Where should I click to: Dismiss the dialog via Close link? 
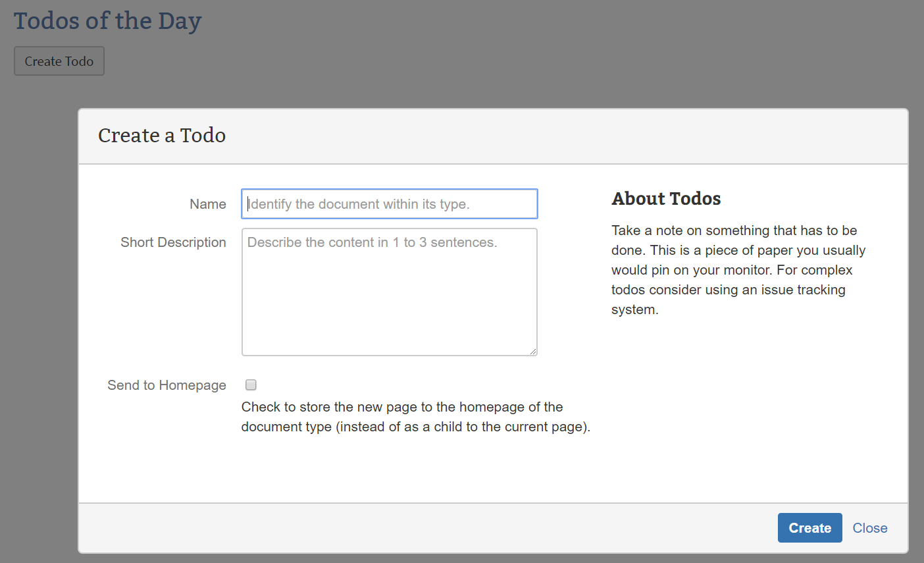coord(869,528)
